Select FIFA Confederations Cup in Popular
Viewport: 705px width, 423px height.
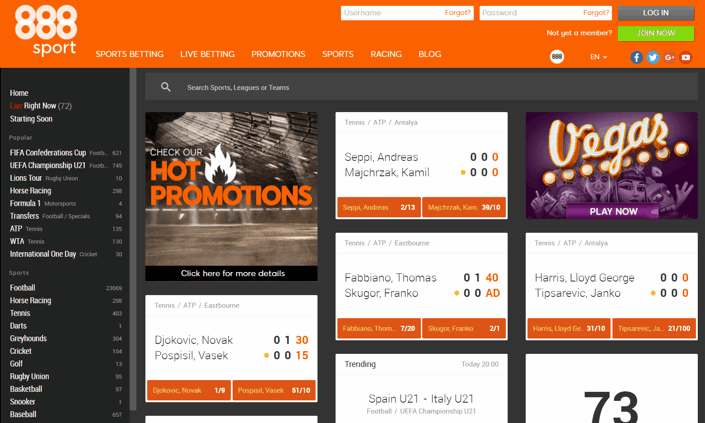click(x=66, y=153)
